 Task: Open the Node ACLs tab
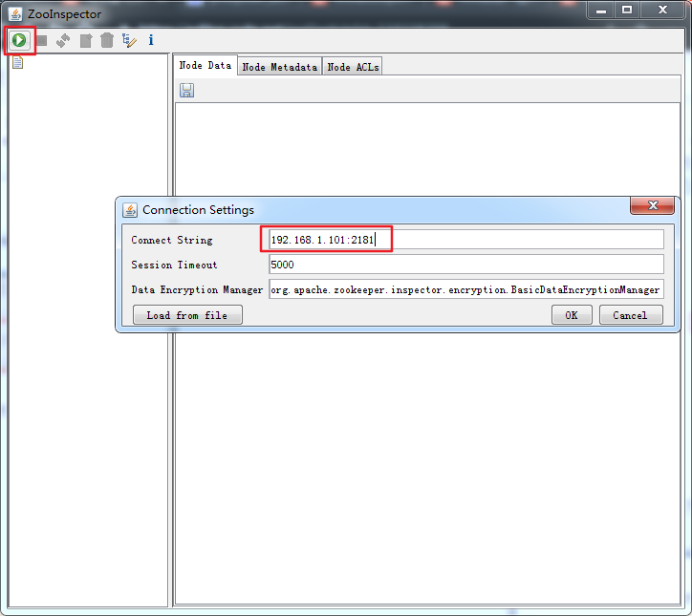tap(353, 67)
